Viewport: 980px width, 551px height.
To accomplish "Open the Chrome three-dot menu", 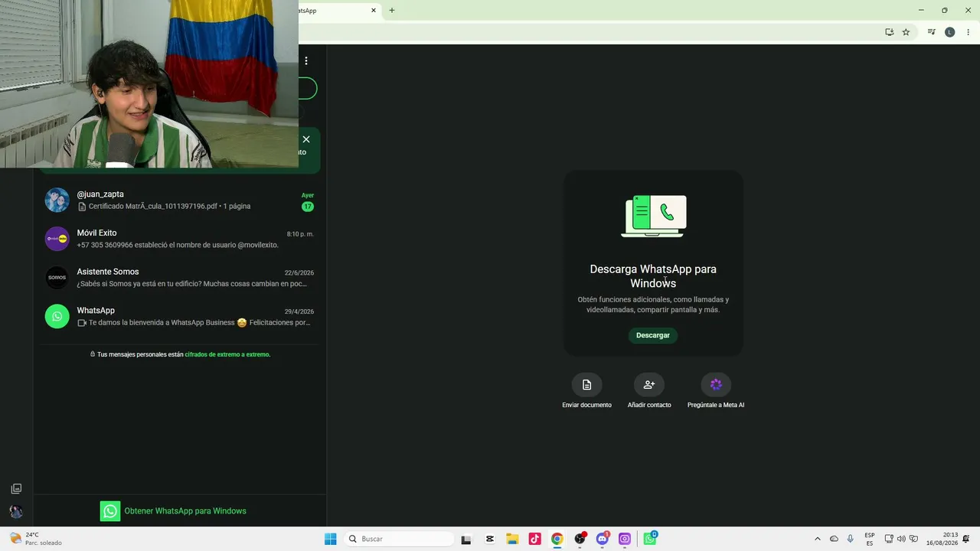I will [969, 32].
